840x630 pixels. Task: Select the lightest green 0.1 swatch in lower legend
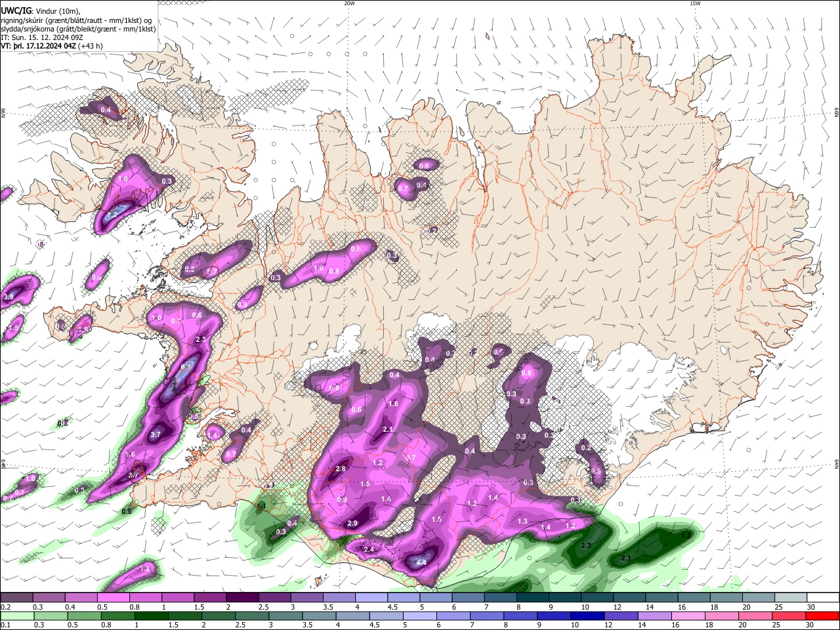[x=17, y=616]
